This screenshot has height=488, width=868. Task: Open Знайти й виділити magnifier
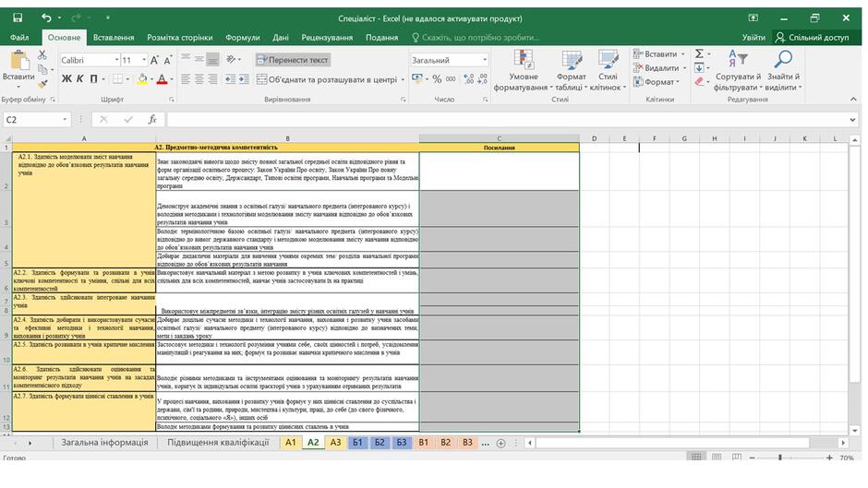(783, 70)
